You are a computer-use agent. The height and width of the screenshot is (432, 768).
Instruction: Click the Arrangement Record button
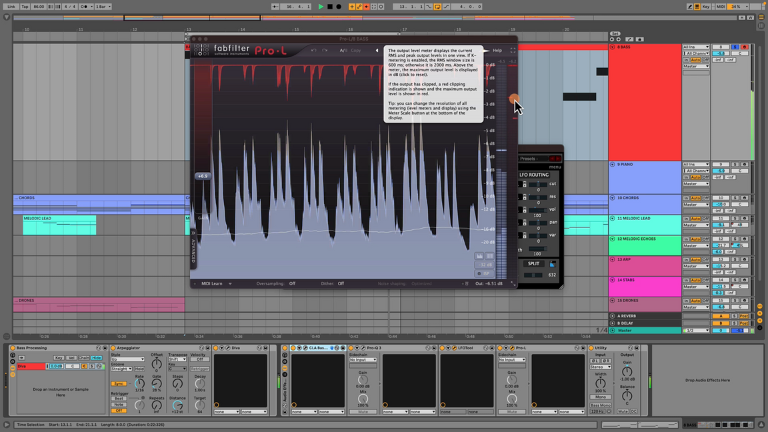338,7
